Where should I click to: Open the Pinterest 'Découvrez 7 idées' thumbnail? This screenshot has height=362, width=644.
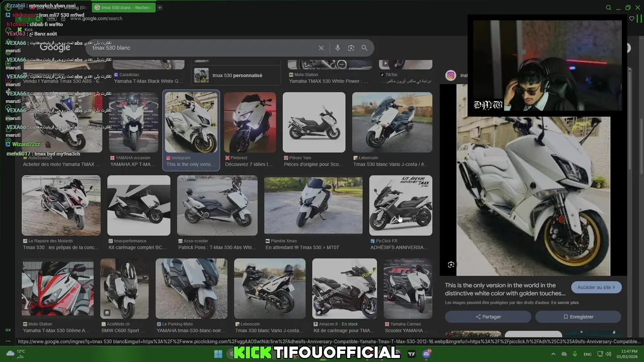[x=250, y=122]
